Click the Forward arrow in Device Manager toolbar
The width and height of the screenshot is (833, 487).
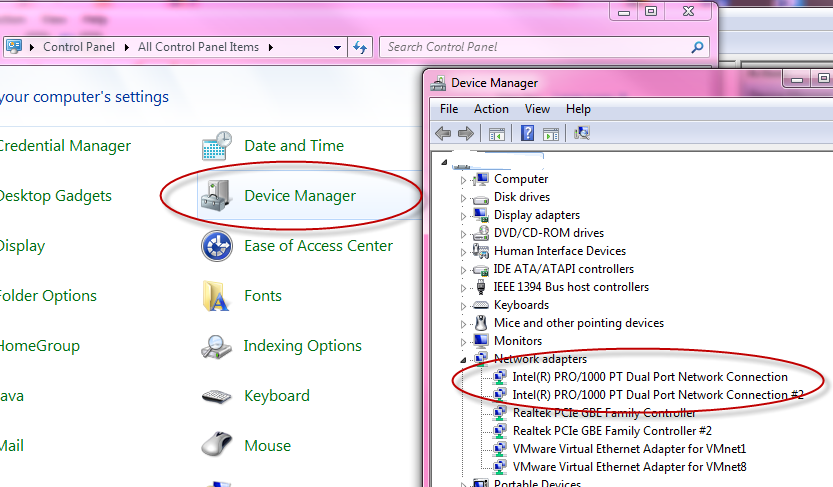pyautogui.click(x=466, y=133)
